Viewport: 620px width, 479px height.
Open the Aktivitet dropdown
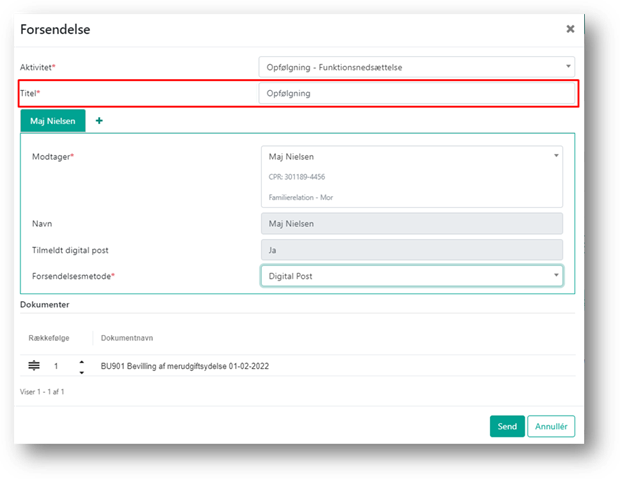(416, 66)
